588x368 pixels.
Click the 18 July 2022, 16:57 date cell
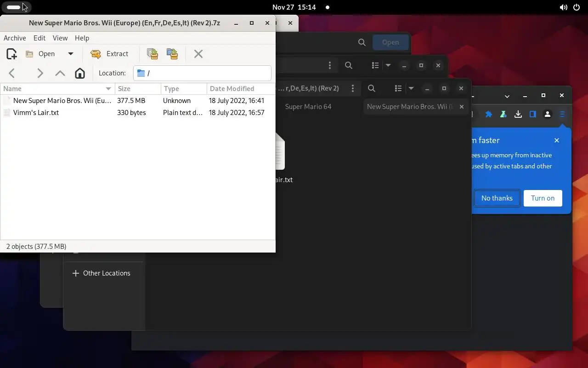237,113
